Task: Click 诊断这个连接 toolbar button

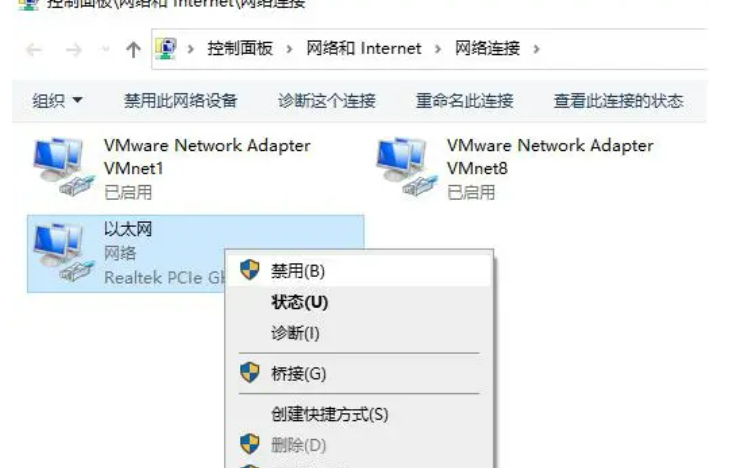Action: (x=327, y=101)
